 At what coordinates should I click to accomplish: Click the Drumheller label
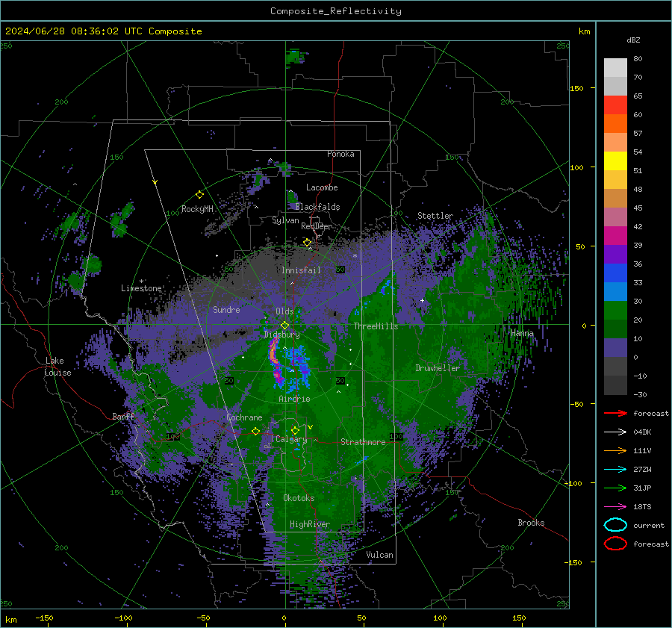tap(438, 368)
